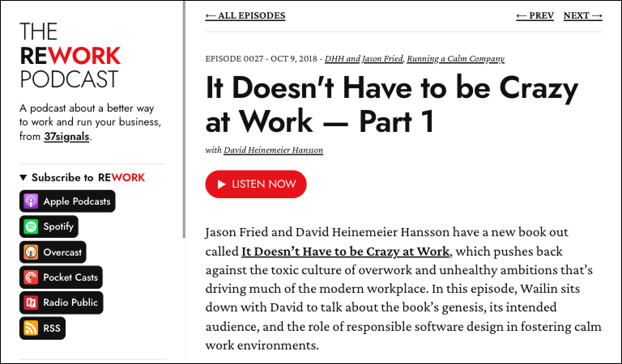The width and height of the screenshot is (622, 364).
Task: Click the Pocket Casts icon
Action: click(x=31, y=277)
